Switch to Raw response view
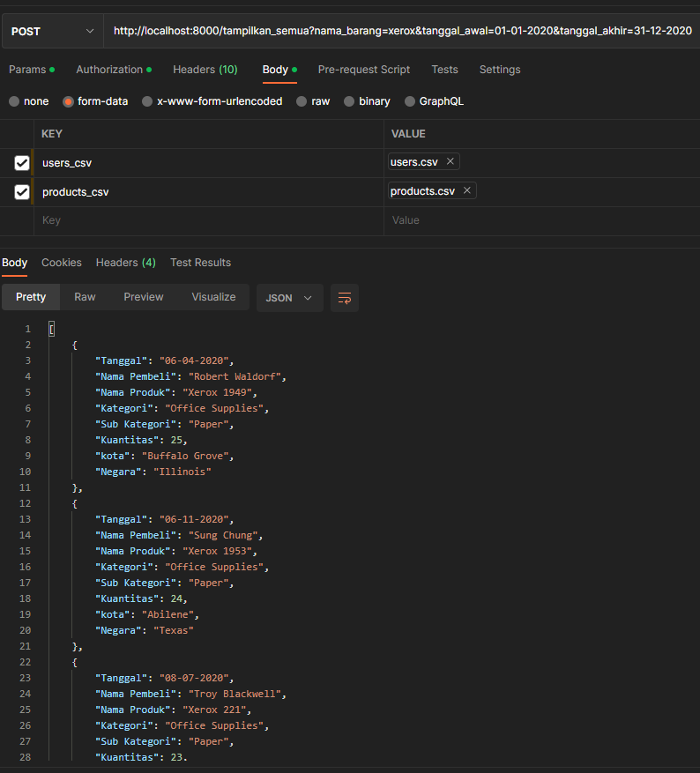The image size is (700, 773). (85, 297)
